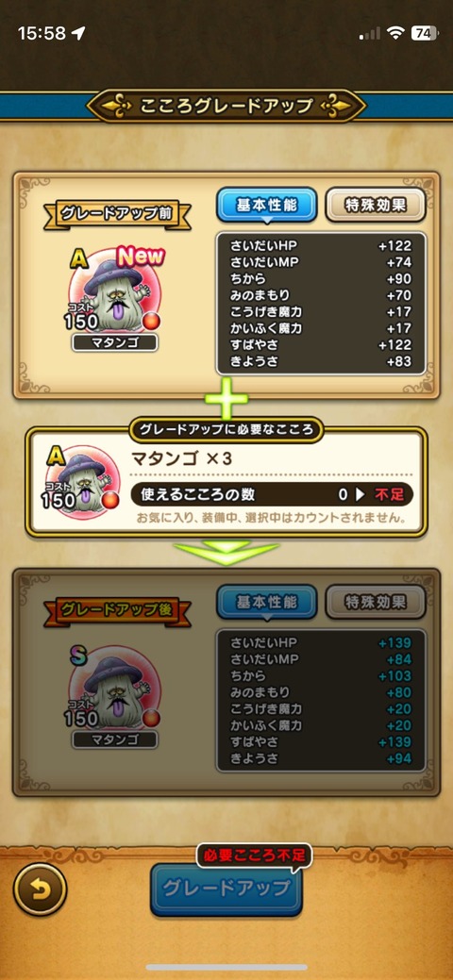Tap the green plus sign between panels
Image resolution: width=453 pixels, height=980 pixels.
[x=226, y=399]
